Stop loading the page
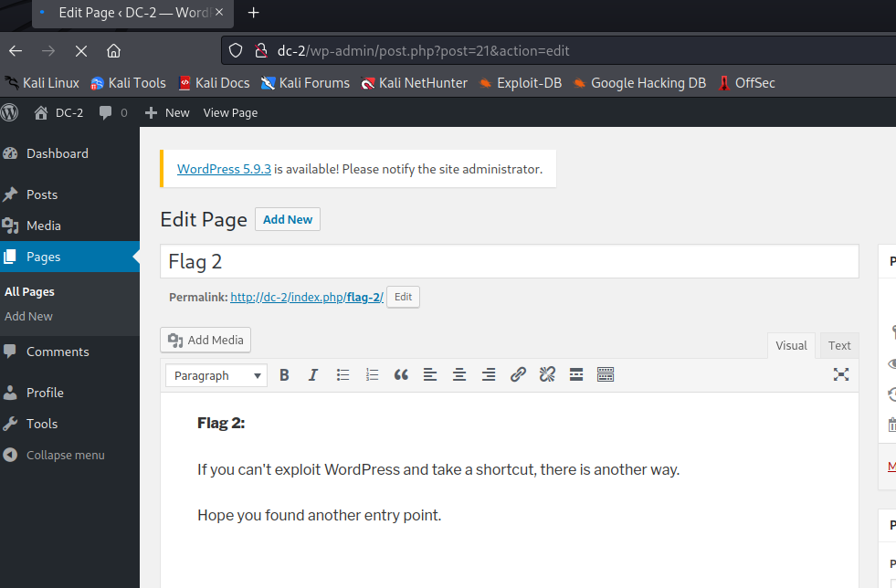Screen dimensions: 896x588 point(81,51)
